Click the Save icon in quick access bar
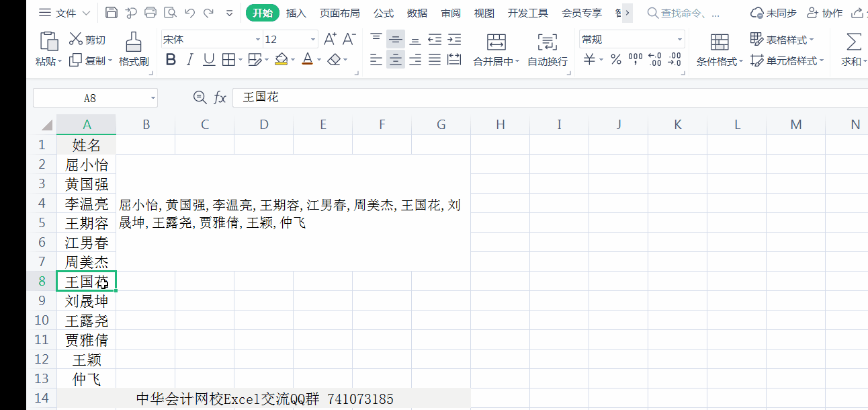Screen dimensions: 868x410 (112, 13)
